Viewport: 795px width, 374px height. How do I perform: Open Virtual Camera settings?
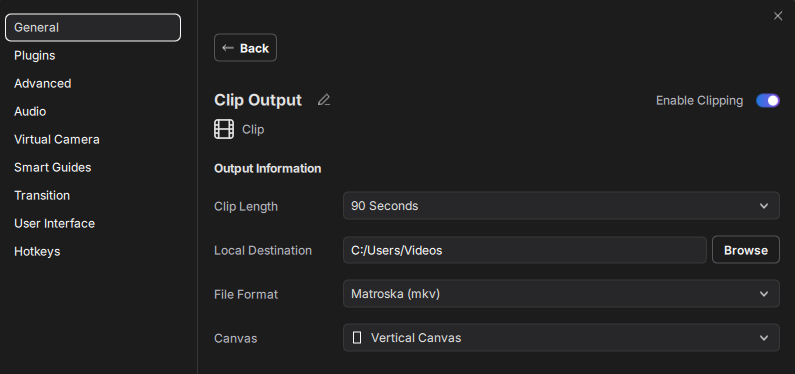(57, 139)
